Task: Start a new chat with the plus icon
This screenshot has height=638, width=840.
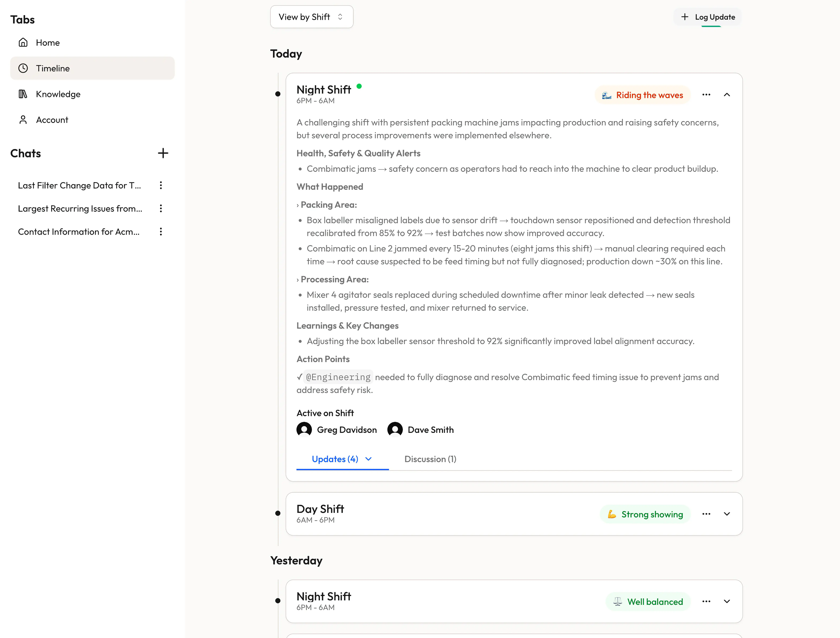Action: click(x=163, y=153)
